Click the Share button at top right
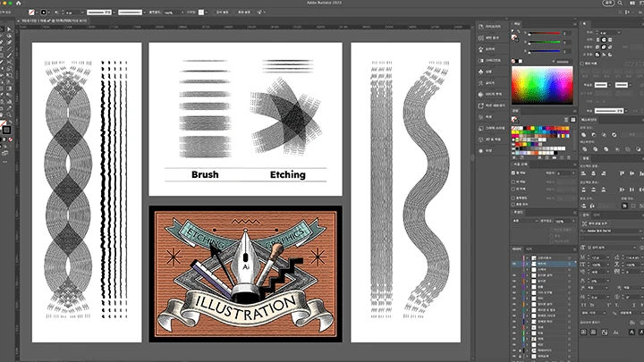The image size is (644, 362). [608, 3]
